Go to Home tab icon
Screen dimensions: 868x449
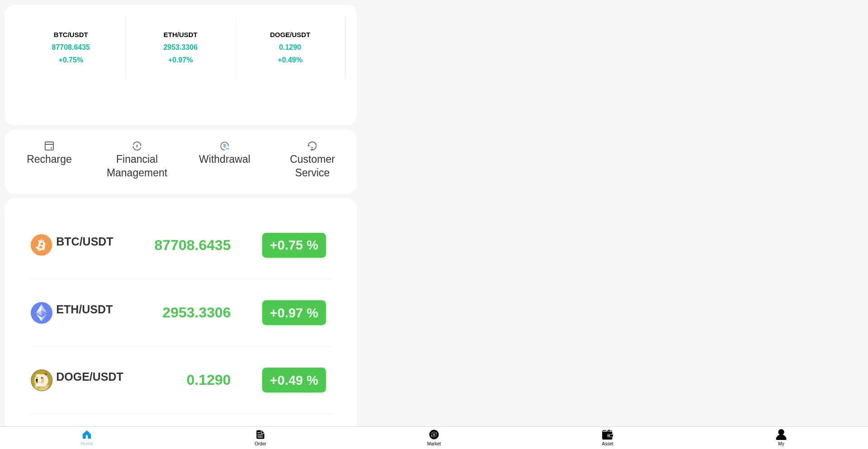[x=87, y=435]
